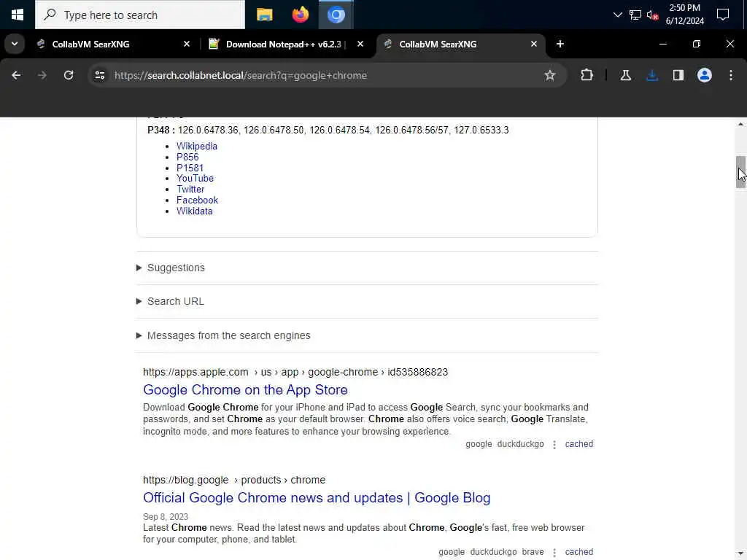Open the YouTube link in the infobox
Screen dimensions: 747x560
(x=195, y=178)
